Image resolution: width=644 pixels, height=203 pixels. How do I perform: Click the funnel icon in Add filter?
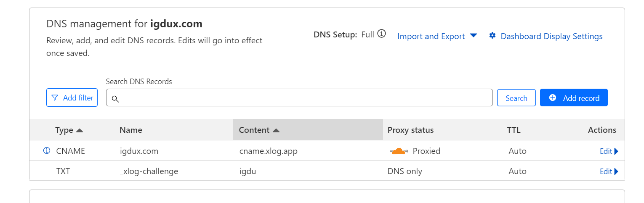pyautogui.click(x=55, y=98)
